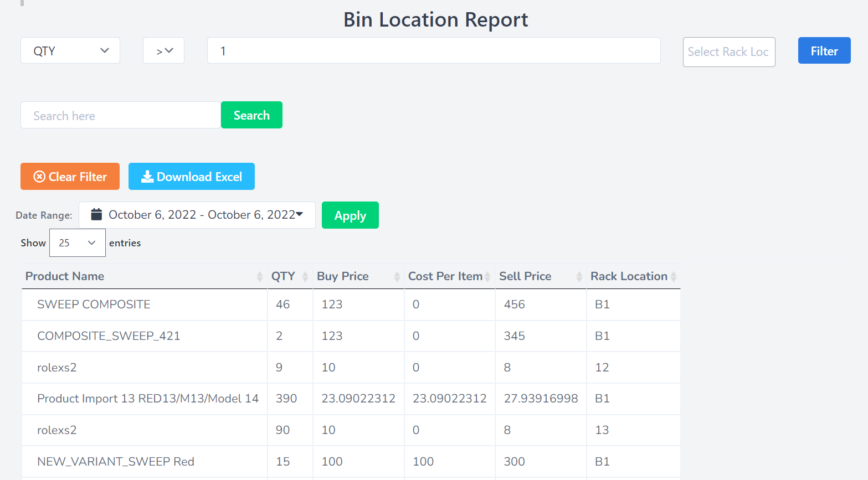Click Product Import 13 RED13/M13/Model 14
Image resolution: width=868 pixels, height=480 pixels.
click(148, 399)
